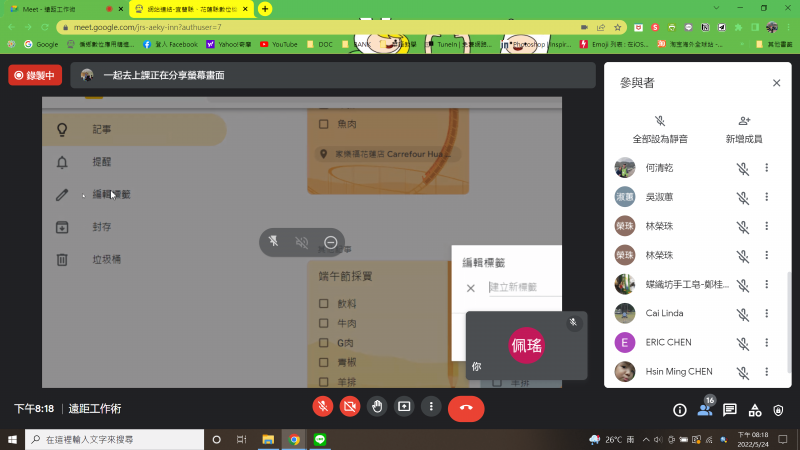Mute all participants
The image size is (800, 450).
660,129
